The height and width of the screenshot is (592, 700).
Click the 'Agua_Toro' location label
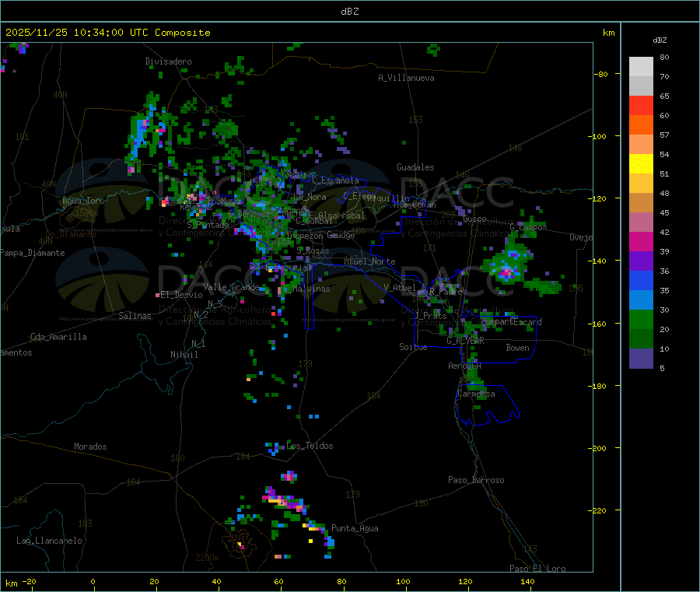point(83,201)
